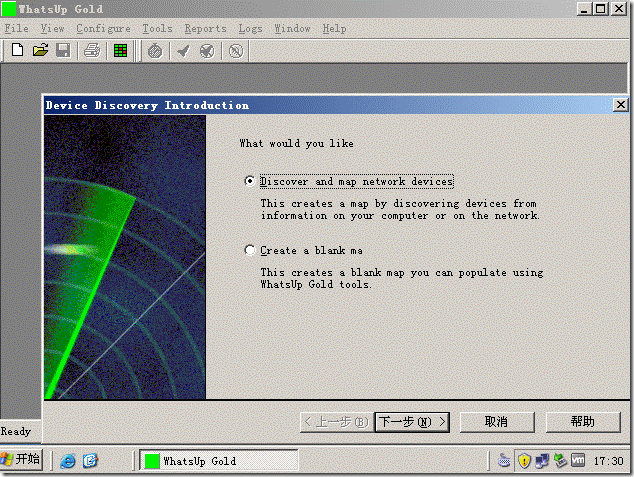
Task: Click the Print toolbar icon
Action: coord(92,51)
